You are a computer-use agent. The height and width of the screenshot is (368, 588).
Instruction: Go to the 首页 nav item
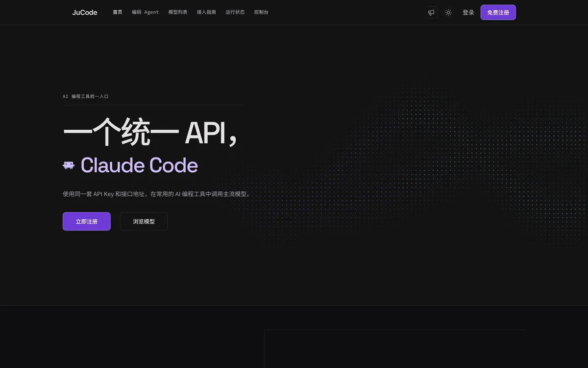pyautogui.click(x=118, y=12)
